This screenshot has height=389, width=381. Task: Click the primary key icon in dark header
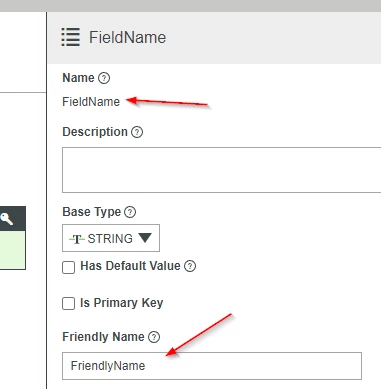tap(6, 219)
